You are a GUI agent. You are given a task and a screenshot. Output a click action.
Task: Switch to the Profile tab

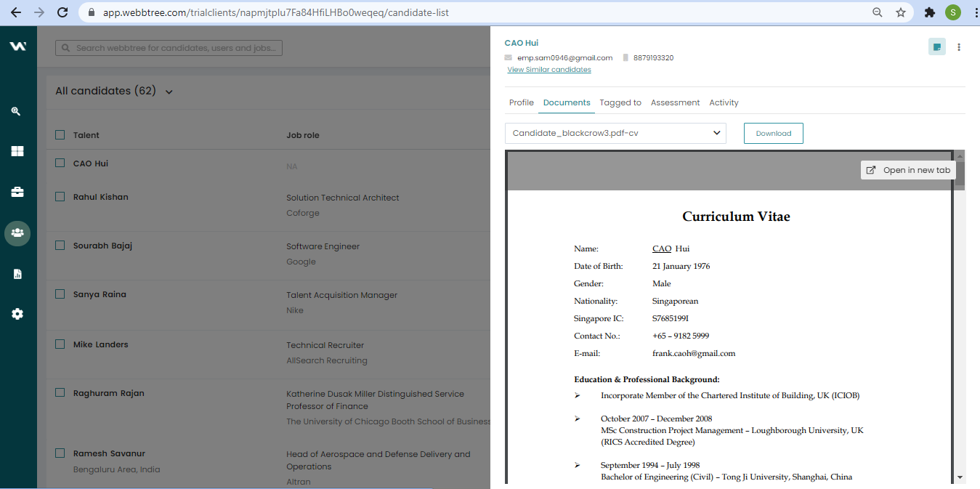(x=522, y=102)
